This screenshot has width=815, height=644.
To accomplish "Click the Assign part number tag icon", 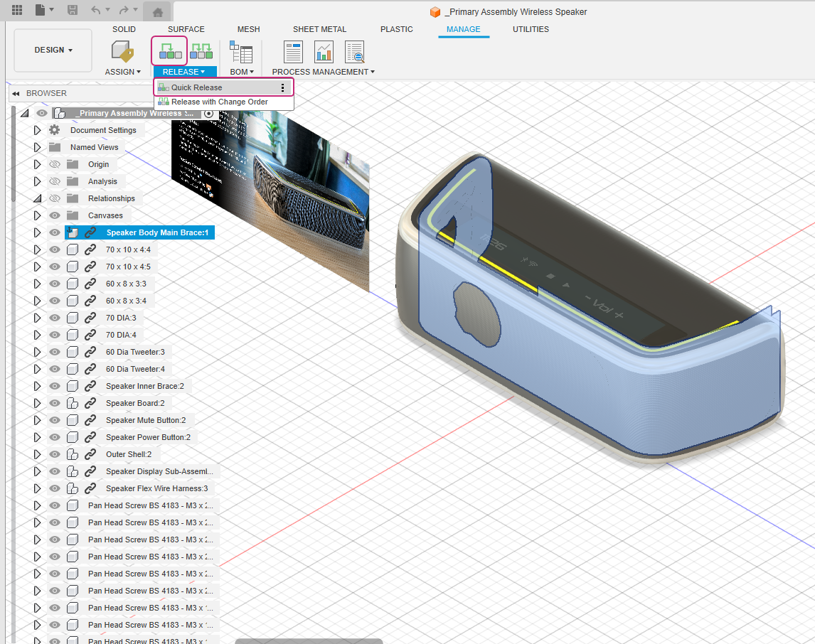I will pos(122,51).
